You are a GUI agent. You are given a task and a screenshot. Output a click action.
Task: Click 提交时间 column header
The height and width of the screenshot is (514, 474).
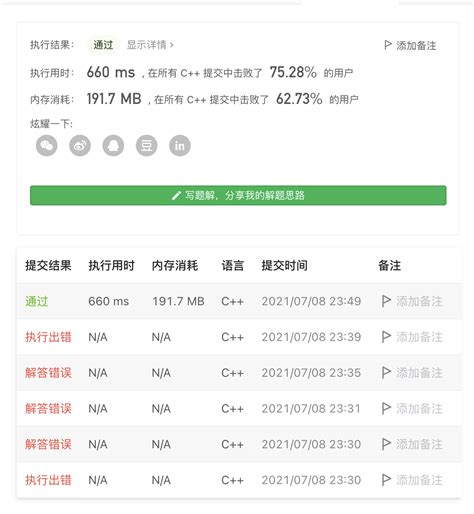point(284,266)
